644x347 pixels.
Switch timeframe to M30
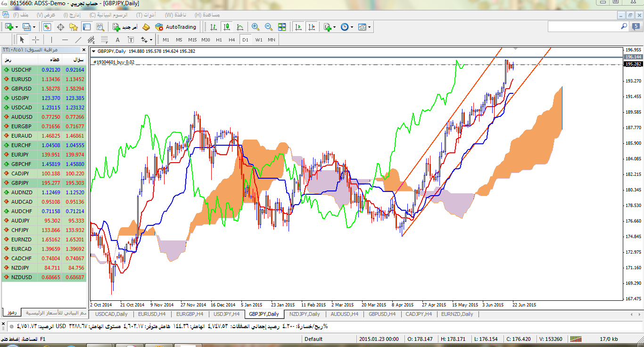click(206, 40)
